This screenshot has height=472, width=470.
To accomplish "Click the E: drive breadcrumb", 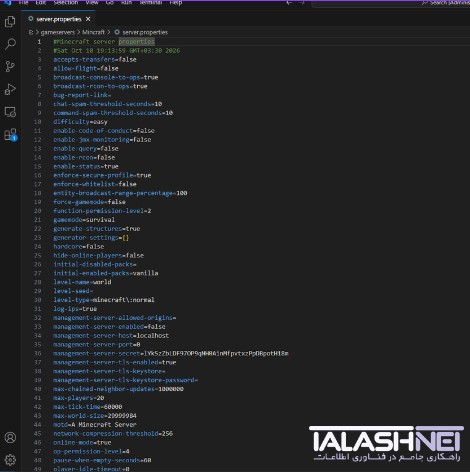I will [x=31, y=32].
